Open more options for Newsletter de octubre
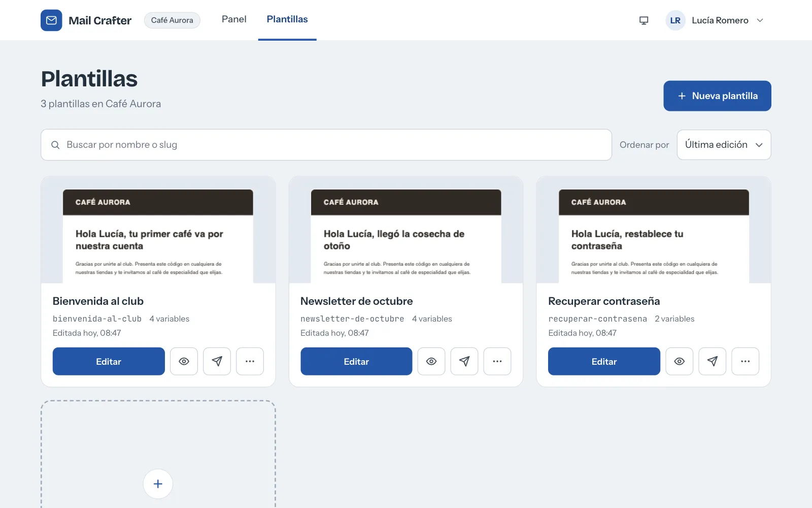Screen dimensions: 812x508 tap(497, 361)
